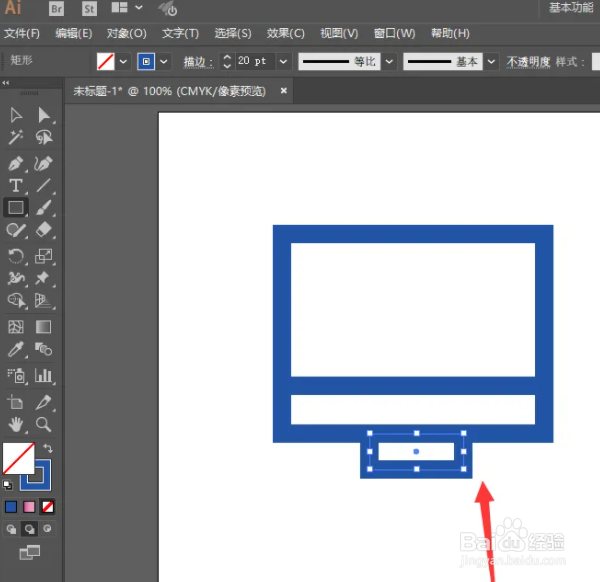Swap fill and stroke colors
The height and width of the screenshot is (582, 600).
pyautogui.click(x=48, y=448)
